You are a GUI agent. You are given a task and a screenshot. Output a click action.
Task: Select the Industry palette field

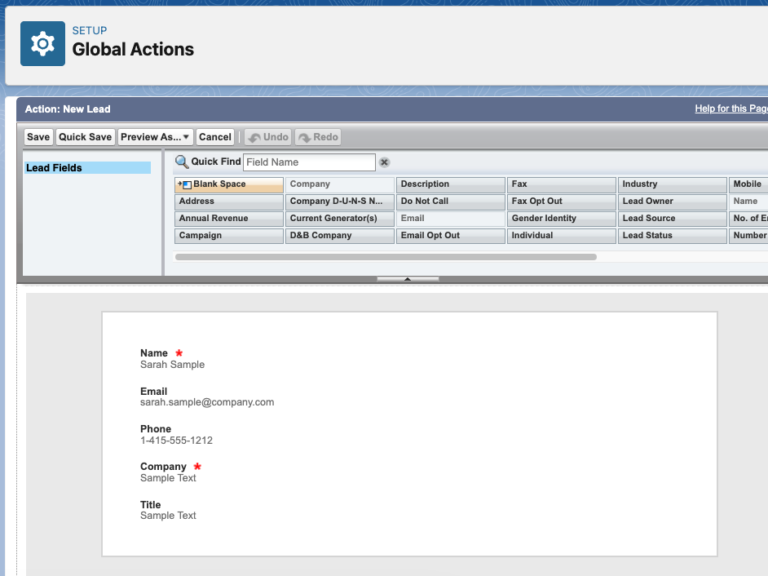point(672,184)
